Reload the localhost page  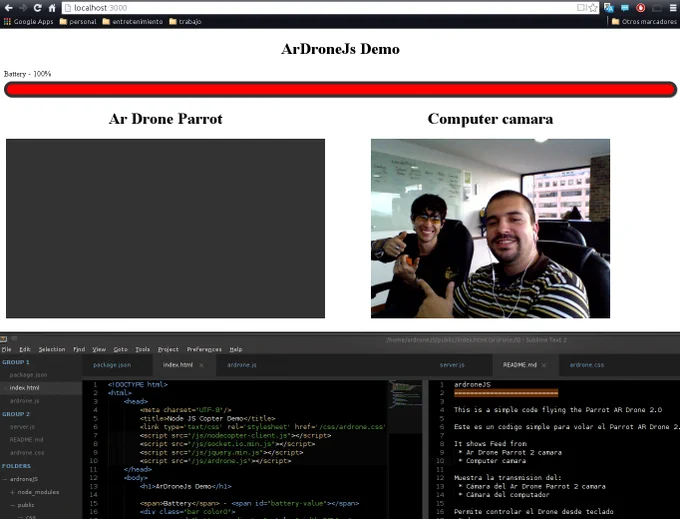[x=37, y=8]
